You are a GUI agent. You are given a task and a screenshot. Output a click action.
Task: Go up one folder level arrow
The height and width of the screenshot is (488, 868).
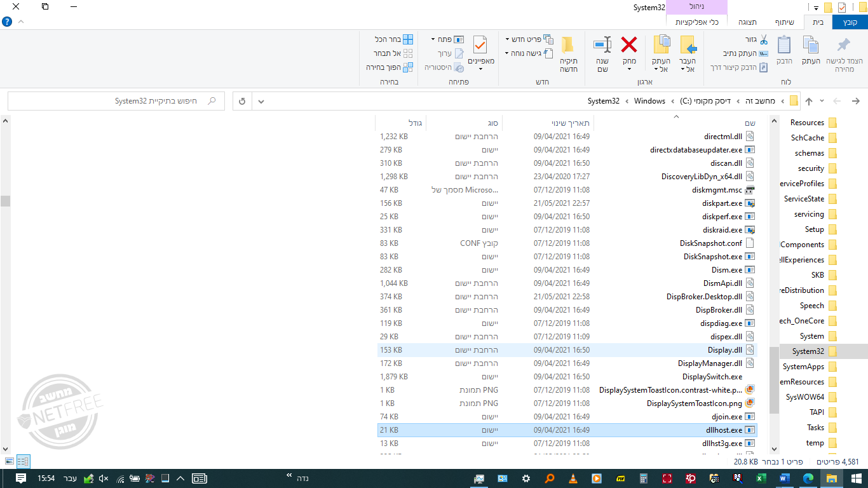pyautogui.click(x=808, y=101)
